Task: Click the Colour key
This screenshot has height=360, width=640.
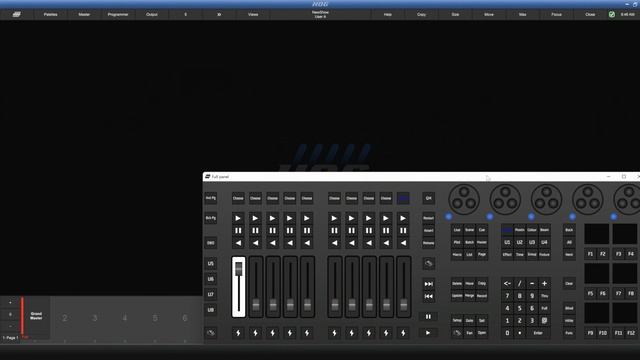Action: [532, 230]
